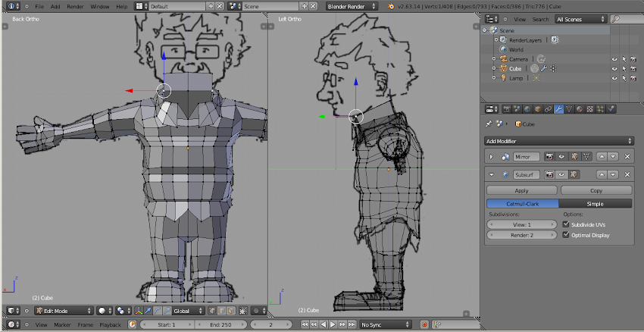Toggle Optimal Display checkbox
Viewport: 644px width, 332px height.
(x=567, y=235)
